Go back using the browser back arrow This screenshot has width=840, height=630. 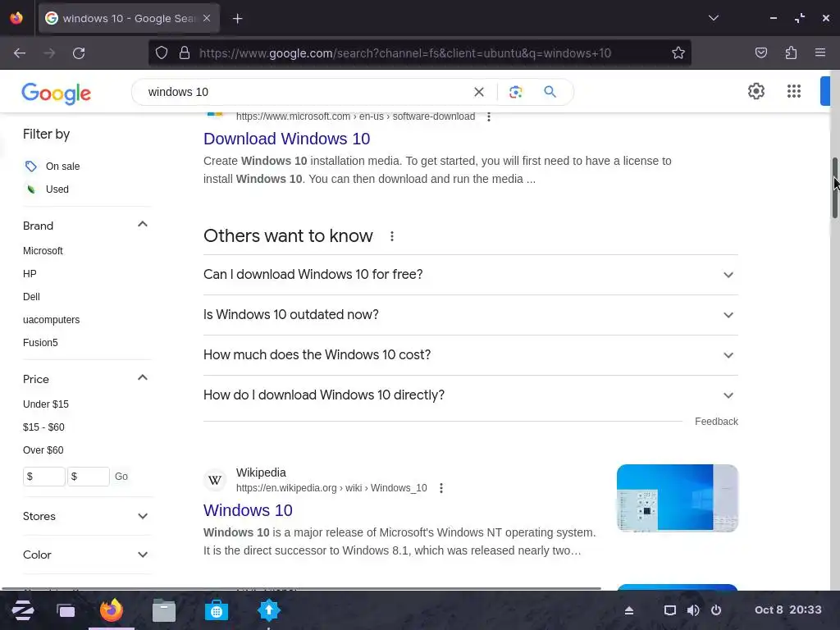pyautogui.click(x=20, y=53)
